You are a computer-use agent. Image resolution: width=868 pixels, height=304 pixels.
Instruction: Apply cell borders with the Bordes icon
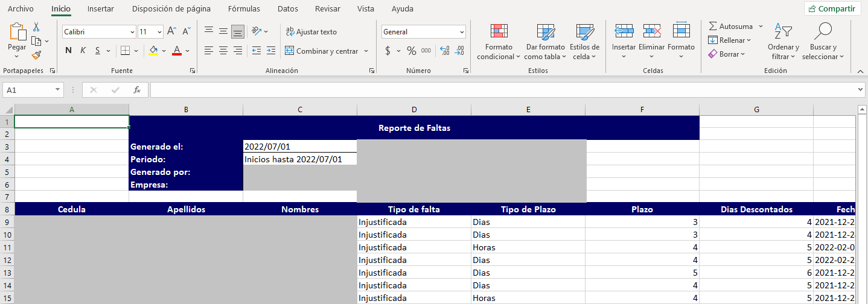tap(125, 51)
